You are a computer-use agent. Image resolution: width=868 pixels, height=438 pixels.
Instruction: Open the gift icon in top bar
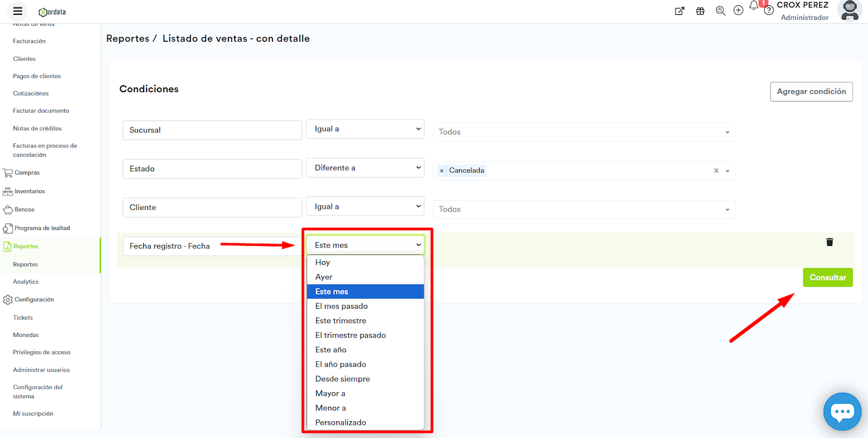pos(700,11)
